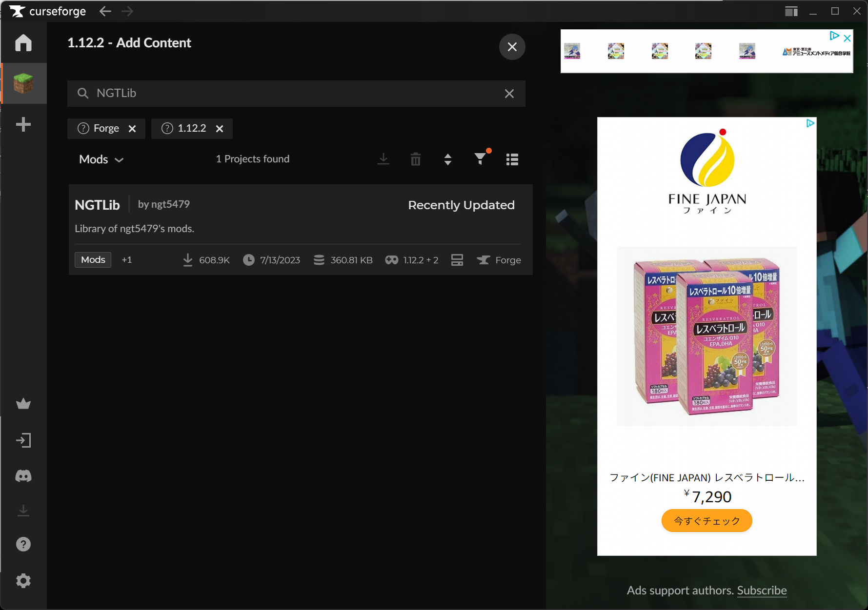Open the NGTLib project title
This screenshot has width=868, height=610.
97,205
